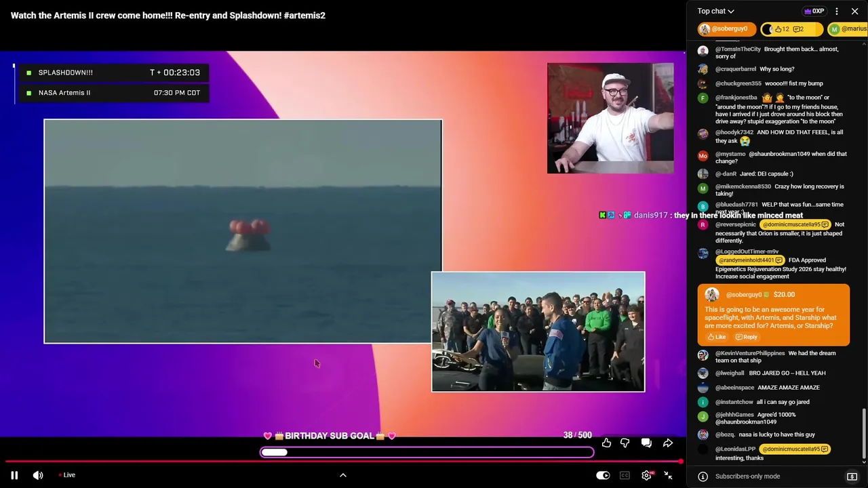
Task: Open the @dominicmuscatella95 reply chip in @LeonidasLPP message
Action: 795,449
